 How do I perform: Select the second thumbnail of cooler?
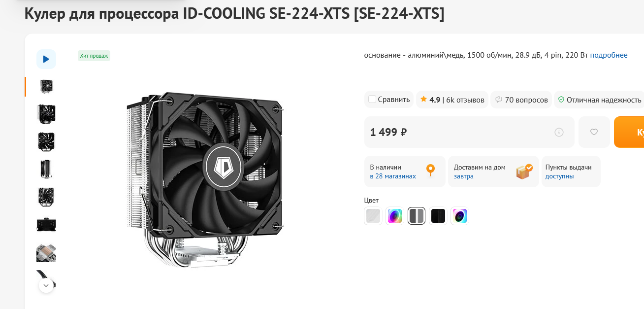pos(46,114)
